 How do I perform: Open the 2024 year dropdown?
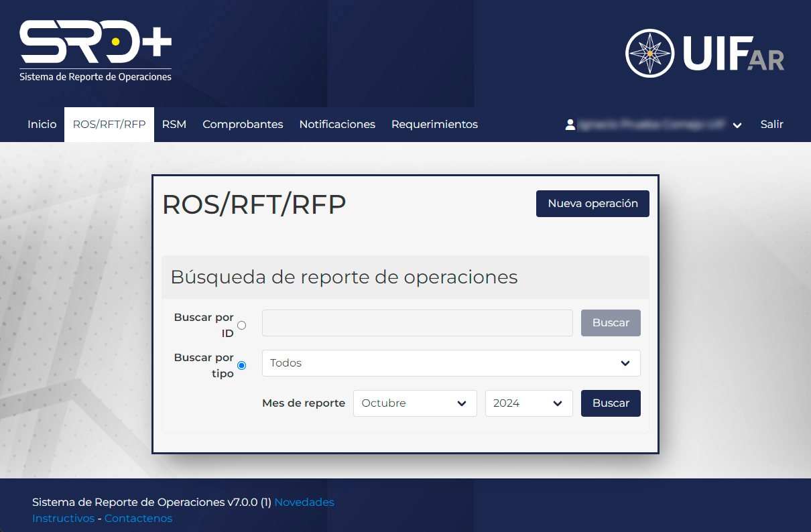point(528,403)
